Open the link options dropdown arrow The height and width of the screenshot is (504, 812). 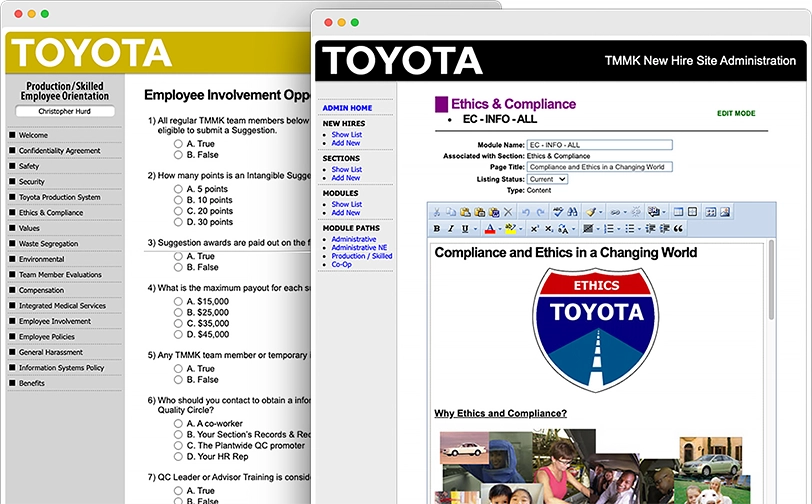coord(625,212)
